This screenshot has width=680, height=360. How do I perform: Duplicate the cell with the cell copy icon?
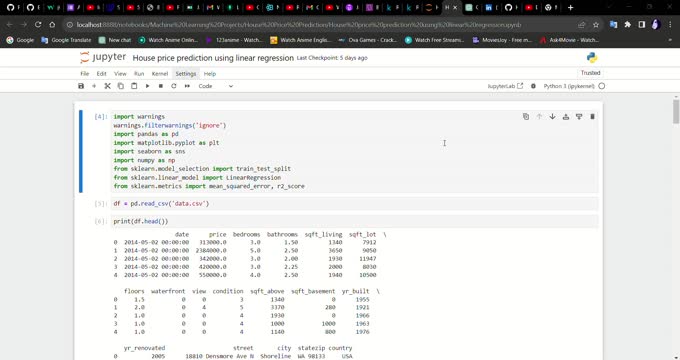[526, 116]
